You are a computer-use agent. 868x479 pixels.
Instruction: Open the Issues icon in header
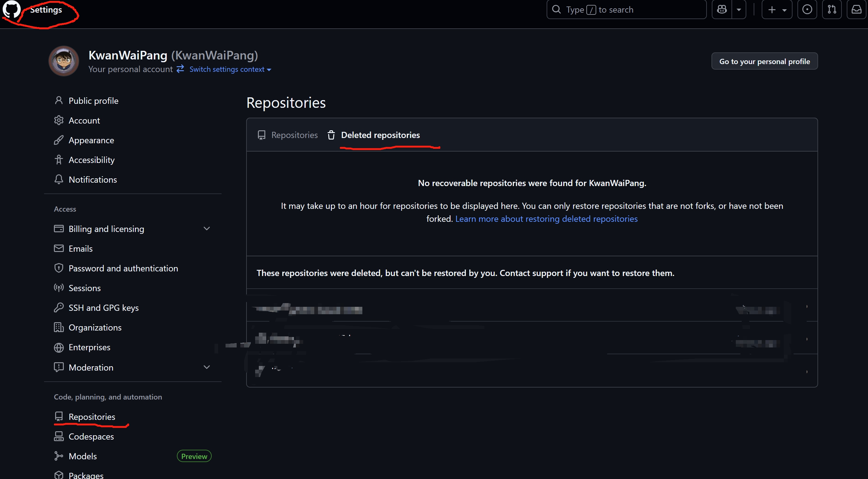pos(807,10)
